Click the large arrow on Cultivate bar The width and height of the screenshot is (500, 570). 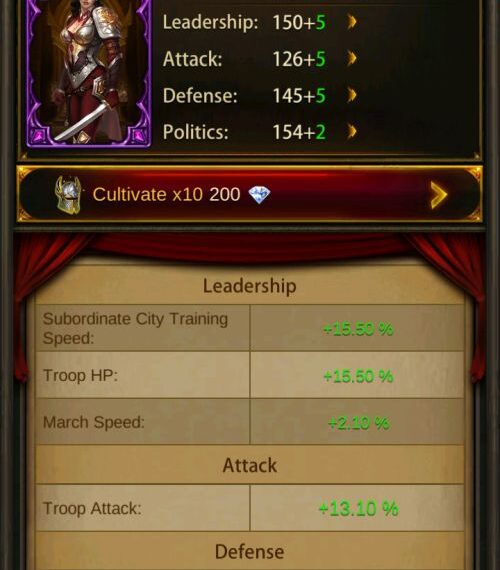tap(438, 195)
